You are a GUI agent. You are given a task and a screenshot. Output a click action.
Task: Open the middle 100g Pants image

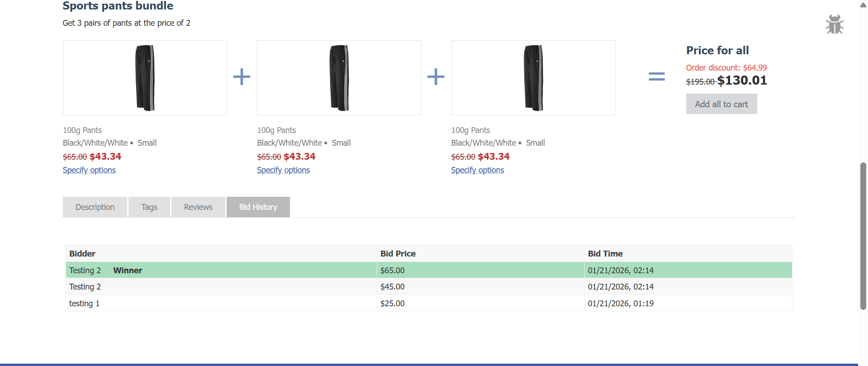coord(339,78)
